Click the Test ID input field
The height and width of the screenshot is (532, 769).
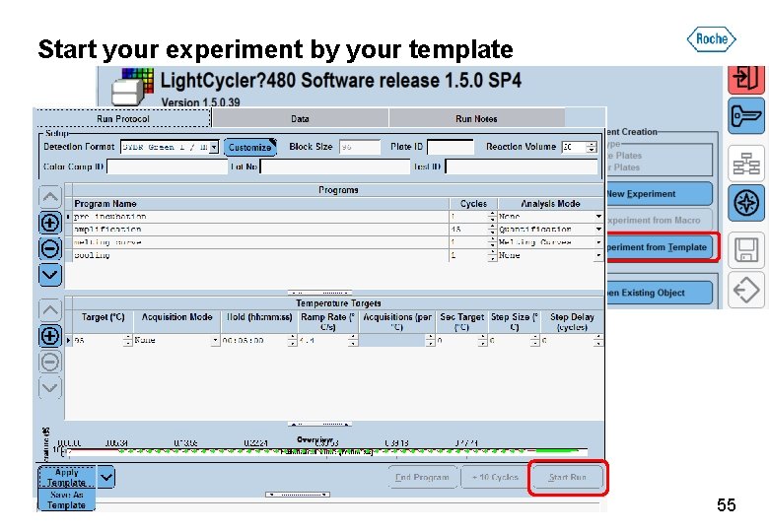pyautogui.click(x=521, y=166)
